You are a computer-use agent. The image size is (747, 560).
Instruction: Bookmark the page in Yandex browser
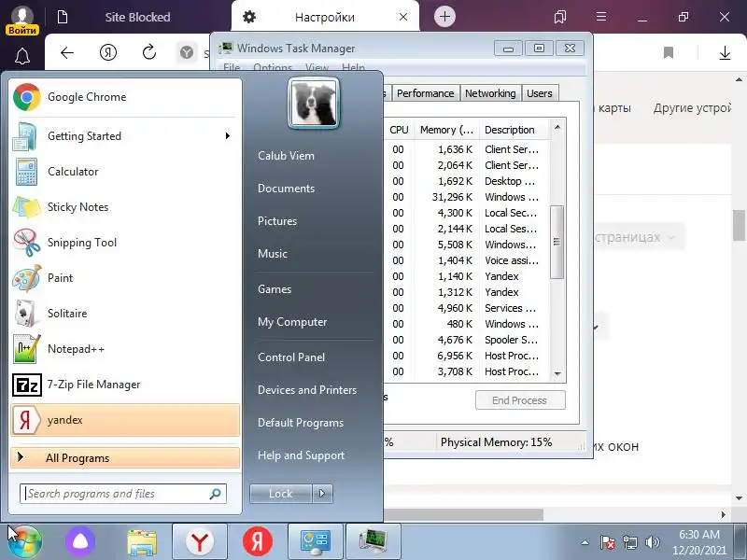coord(669,52)
